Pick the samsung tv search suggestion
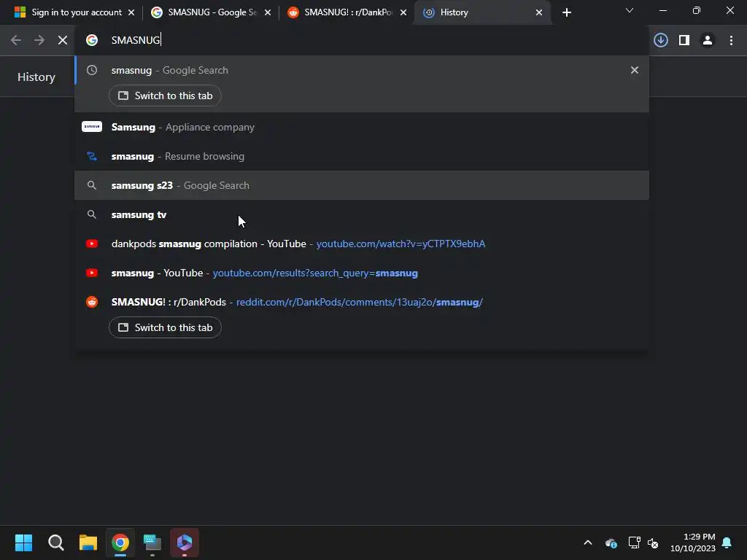747x560 pixels. click(362, 215)
